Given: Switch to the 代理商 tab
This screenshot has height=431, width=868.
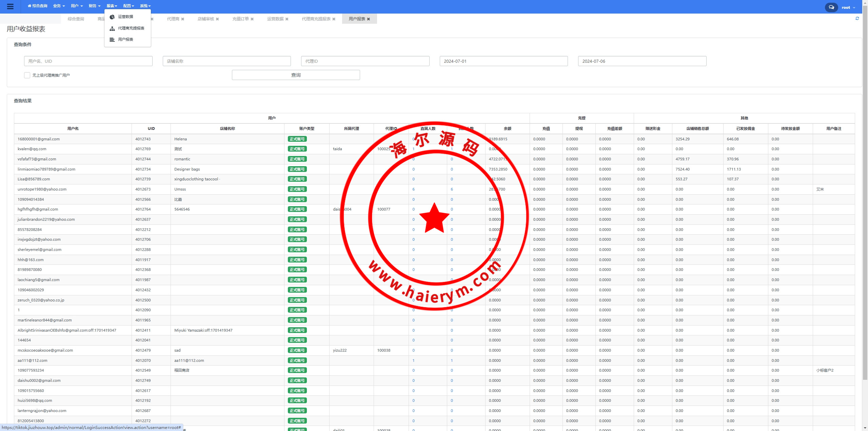Looking at the screenshot, I should click(173, 19).
